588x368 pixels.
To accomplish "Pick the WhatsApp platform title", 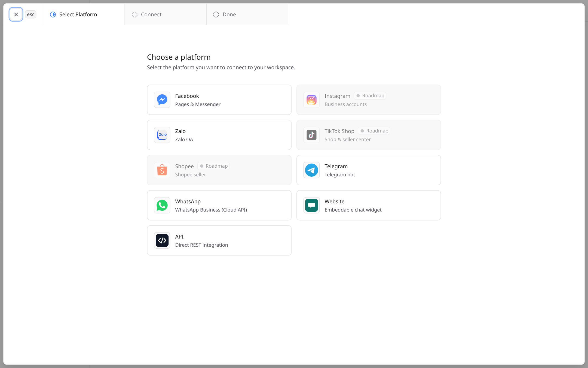I will 188,201.
